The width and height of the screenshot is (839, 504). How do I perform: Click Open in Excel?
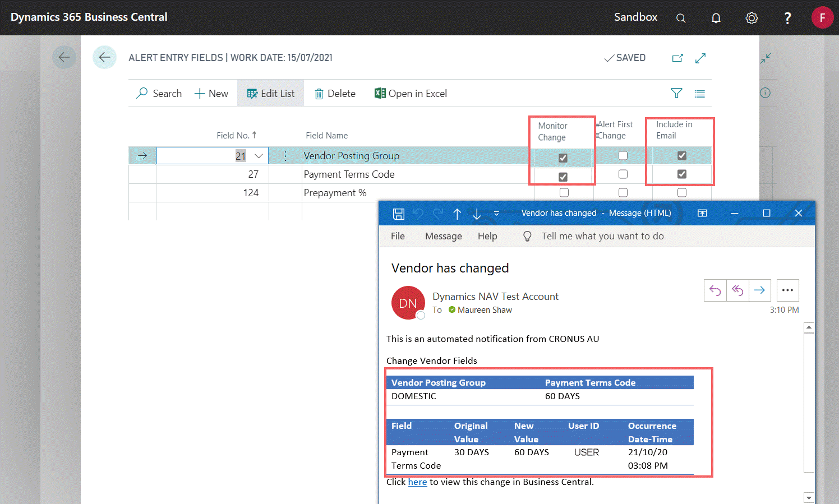(411, 94)
